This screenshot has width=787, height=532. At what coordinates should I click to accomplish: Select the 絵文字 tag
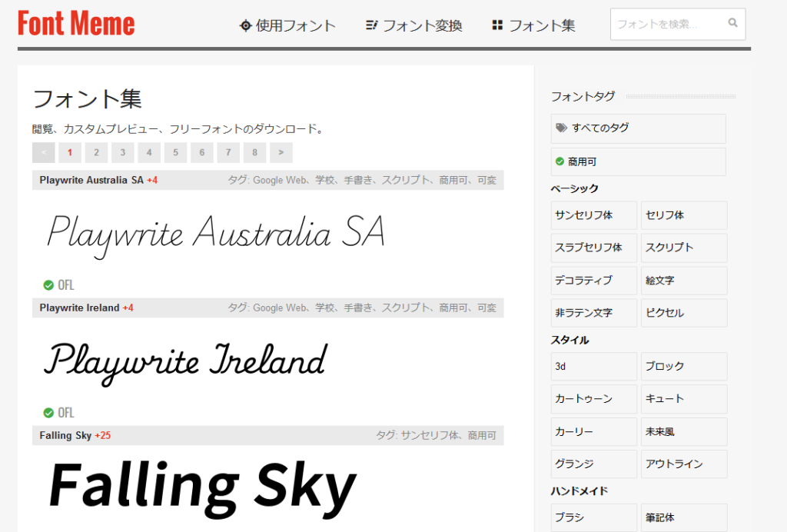684,281
